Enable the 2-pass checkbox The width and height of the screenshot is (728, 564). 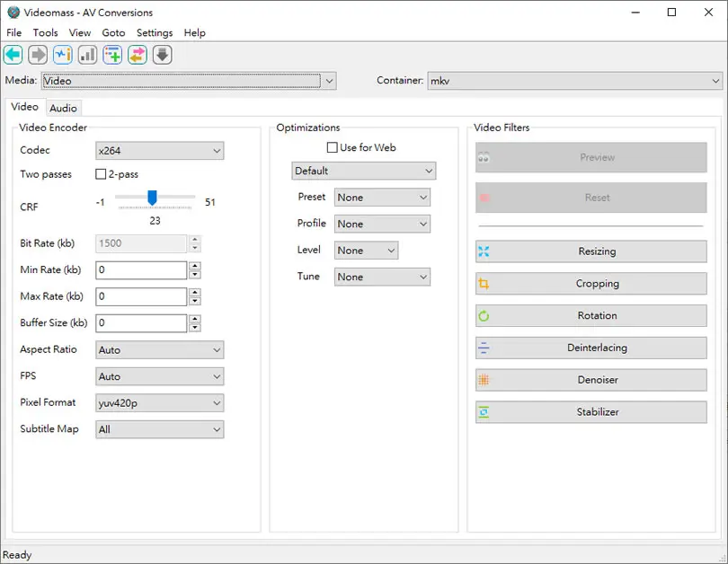coord(101,174)
